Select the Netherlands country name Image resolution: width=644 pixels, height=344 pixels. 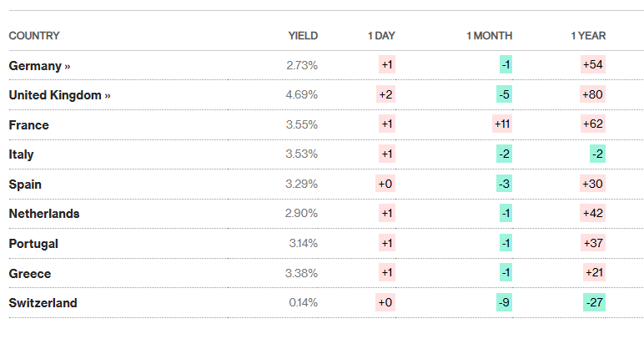(44, 214)
